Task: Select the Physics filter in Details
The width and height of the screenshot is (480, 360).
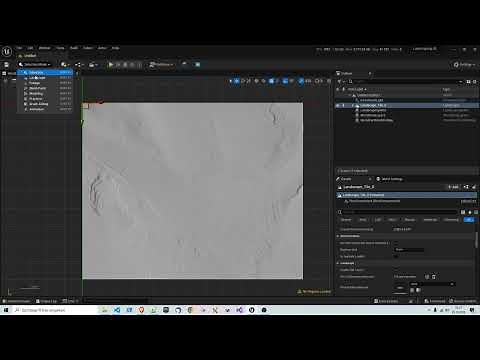Action: pyautogui.click(x=410, y=220)
